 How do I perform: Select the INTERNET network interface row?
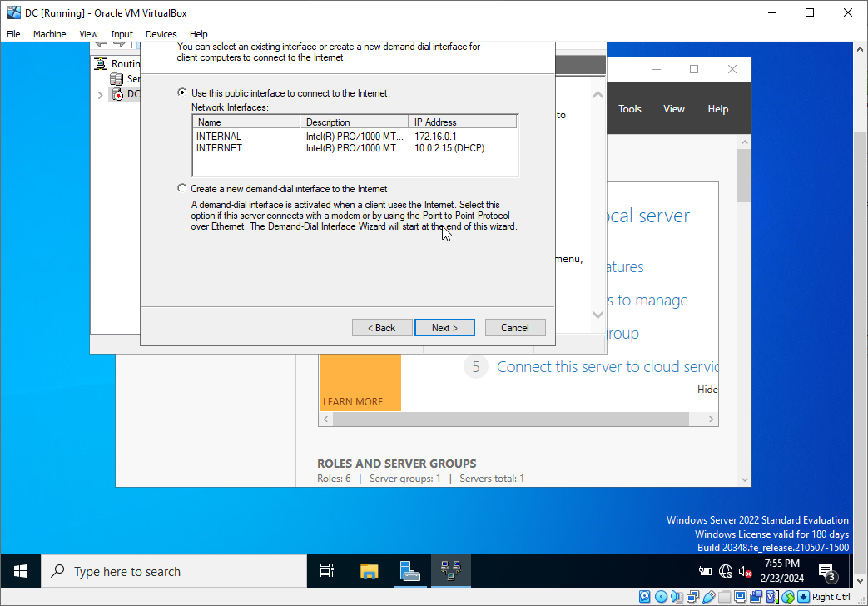(x=355, y=148)
